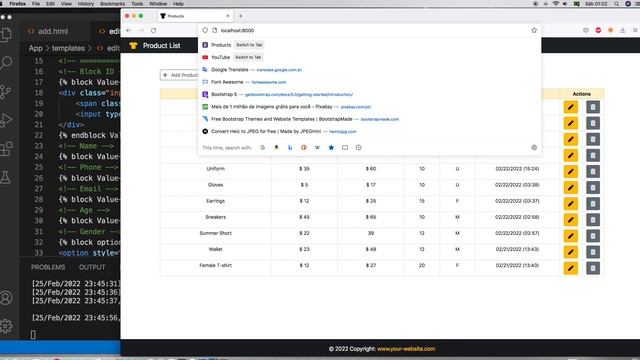Open the Tools menu

tap(137, 4)
